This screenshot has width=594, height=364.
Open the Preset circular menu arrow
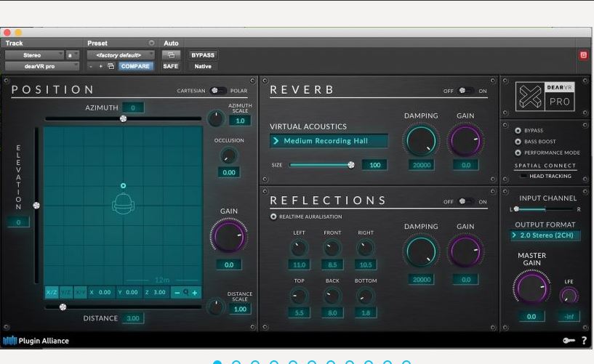[151, 43]
